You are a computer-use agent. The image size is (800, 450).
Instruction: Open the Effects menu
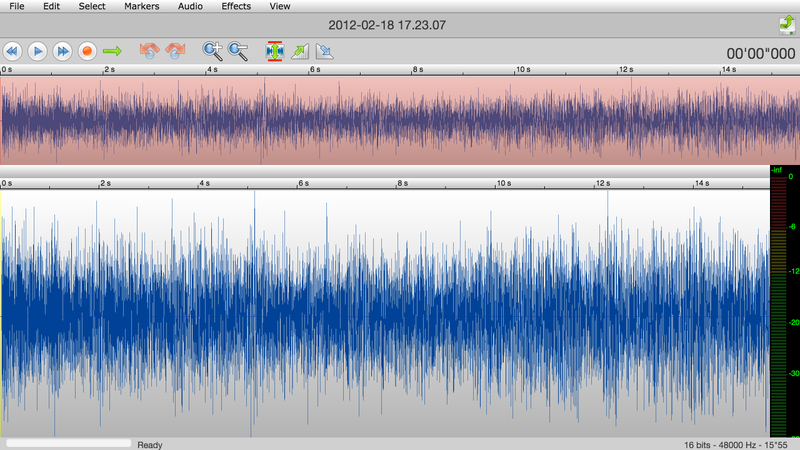tap(236, 6)
